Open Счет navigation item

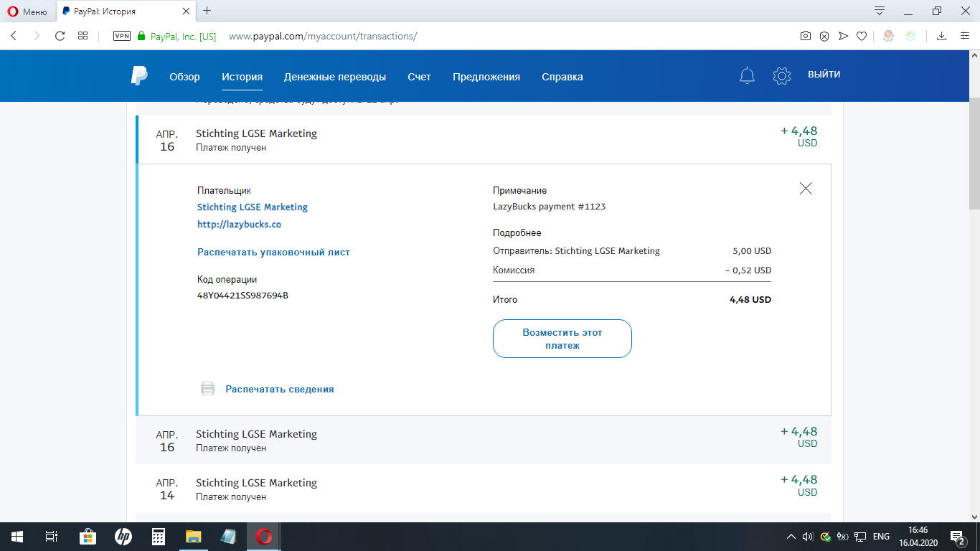[x=419, y=77]
